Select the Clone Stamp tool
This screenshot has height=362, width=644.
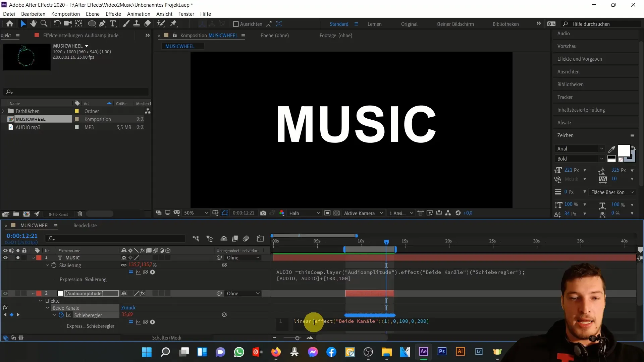[137, 24]
